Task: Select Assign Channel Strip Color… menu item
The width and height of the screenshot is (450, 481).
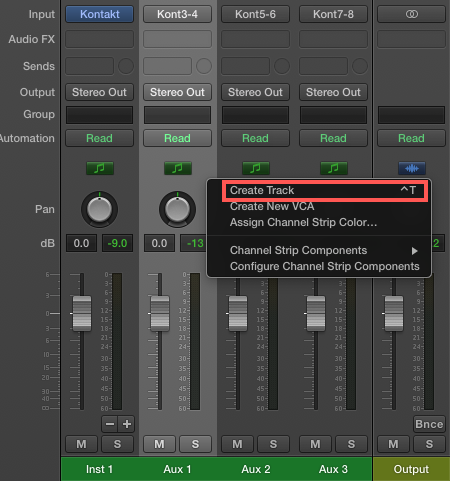Action: point(319,222)
